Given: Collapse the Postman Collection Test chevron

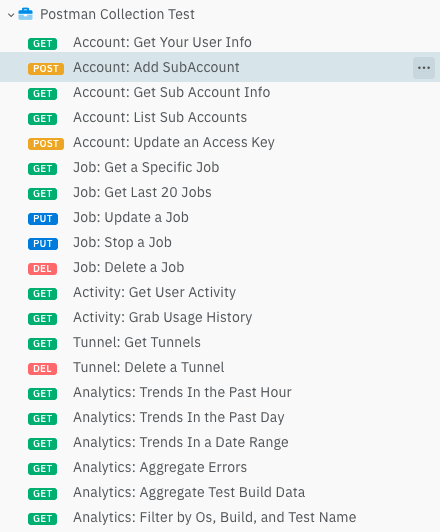Looking at the screenshot, I should 11,15.
